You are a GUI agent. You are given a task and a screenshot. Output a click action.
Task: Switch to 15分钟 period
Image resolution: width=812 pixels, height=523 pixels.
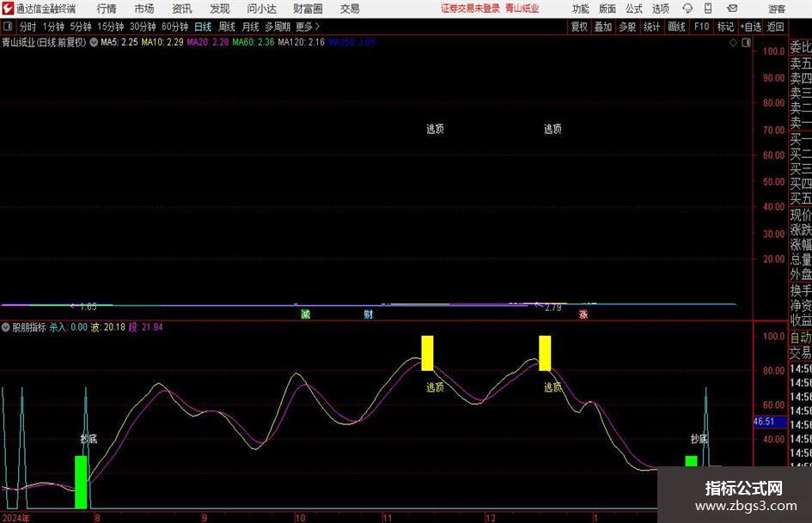[111, 27]
